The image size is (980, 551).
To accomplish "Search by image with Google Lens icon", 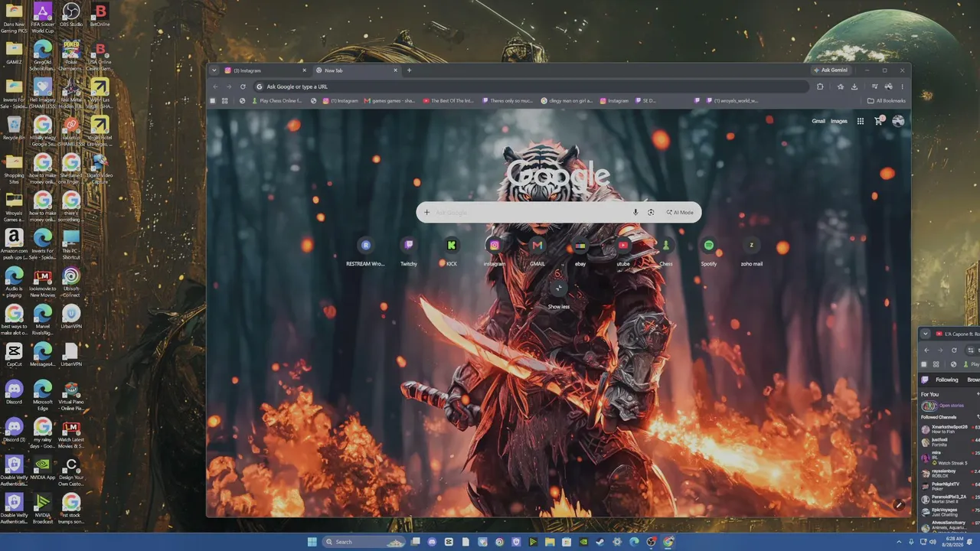I will (x=651, y=212).
